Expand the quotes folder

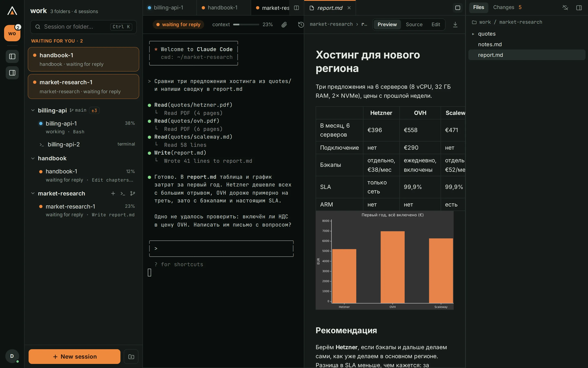[x=473, y=34]
